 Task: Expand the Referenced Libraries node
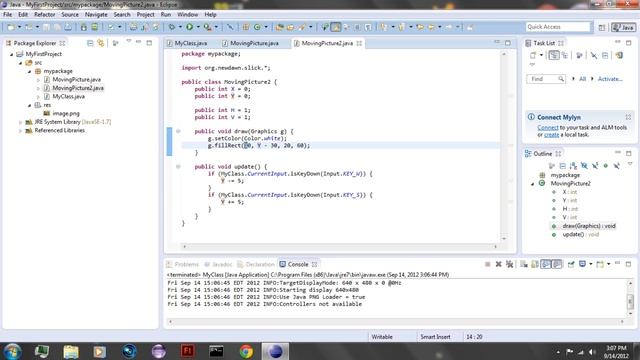coord(20,131)
